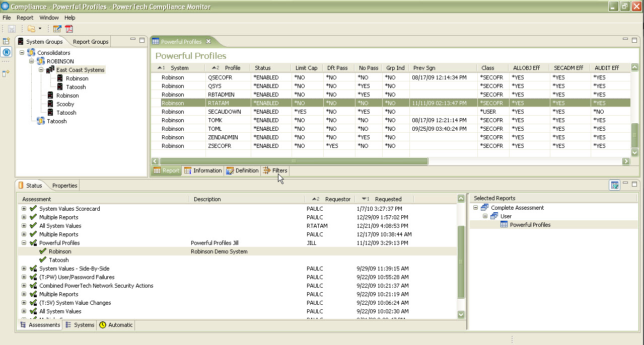644x345 pixels.
Task: Click the report vertical scrollbar up arrow
Action: tap(635, 68)
